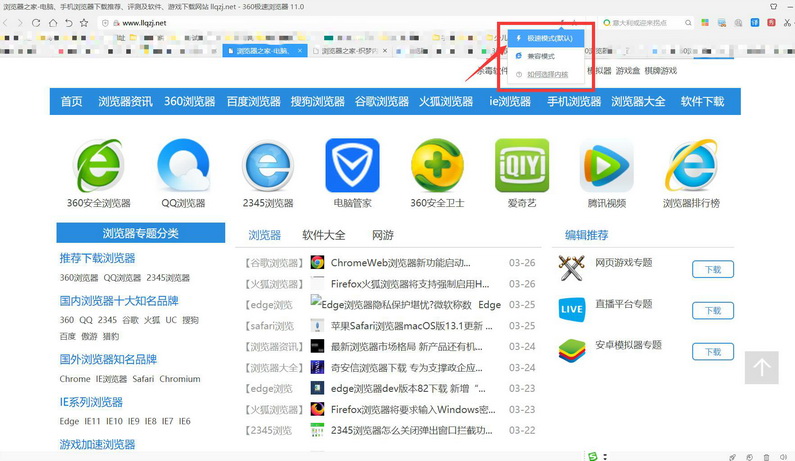795x461 pixels.
Task: Open the 电脑管家 shield icon
Action: pos(352,165)
